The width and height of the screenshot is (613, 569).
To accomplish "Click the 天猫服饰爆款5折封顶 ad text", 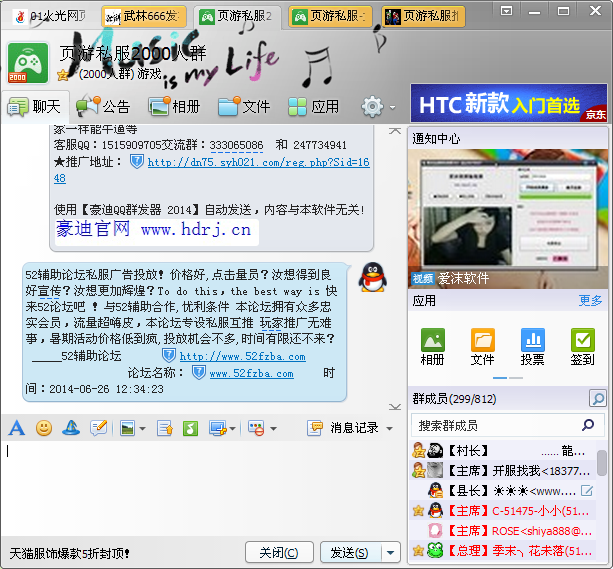I will point(70,553).
